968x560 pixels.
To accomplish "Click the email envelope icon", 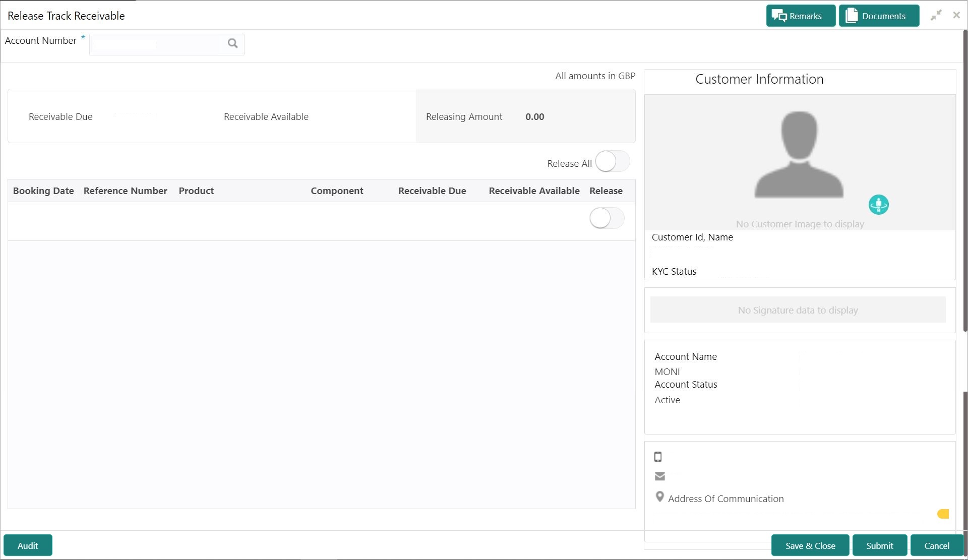I will coord(659,476).
